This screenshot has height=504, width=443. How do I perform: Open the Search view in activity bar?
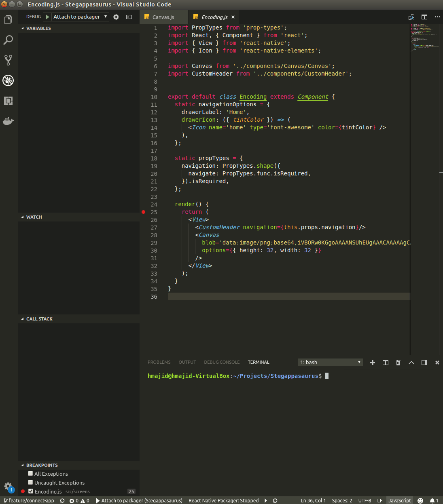click(8, 40)
